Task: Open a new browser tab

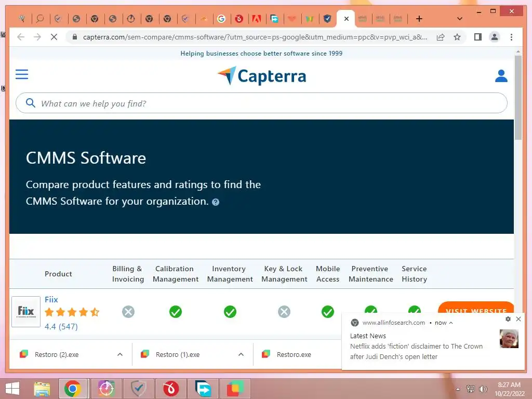Action: pos(419,19)
